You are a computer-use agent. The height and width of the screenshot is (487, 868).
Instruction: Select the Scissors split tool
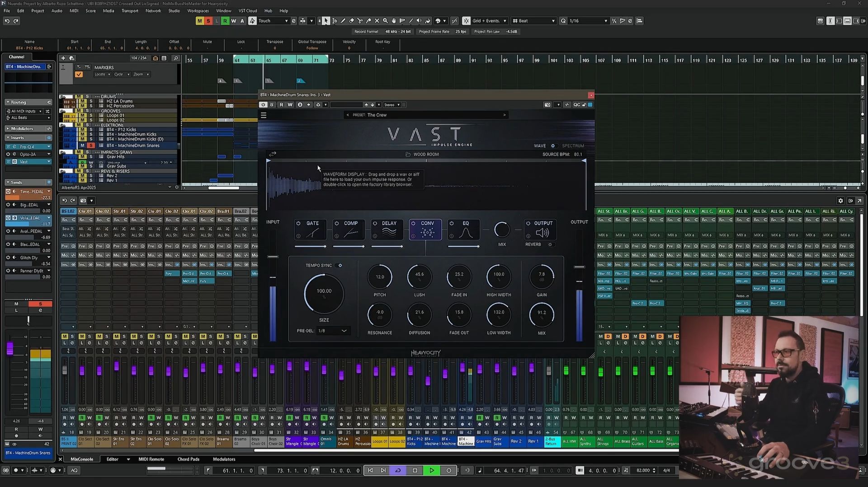click(x=360, y=21)
